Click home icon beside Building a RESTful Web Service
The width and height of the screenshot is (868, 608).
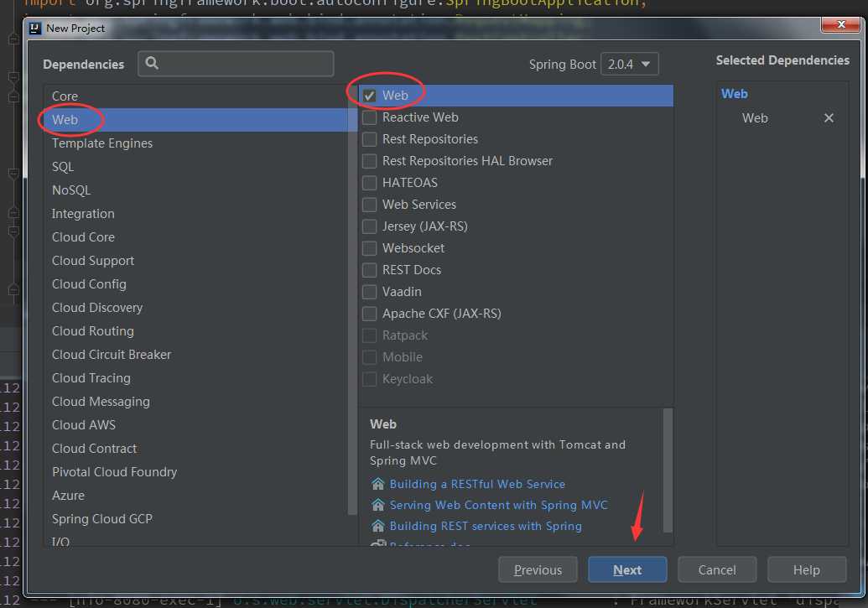[x=377, y=484]
